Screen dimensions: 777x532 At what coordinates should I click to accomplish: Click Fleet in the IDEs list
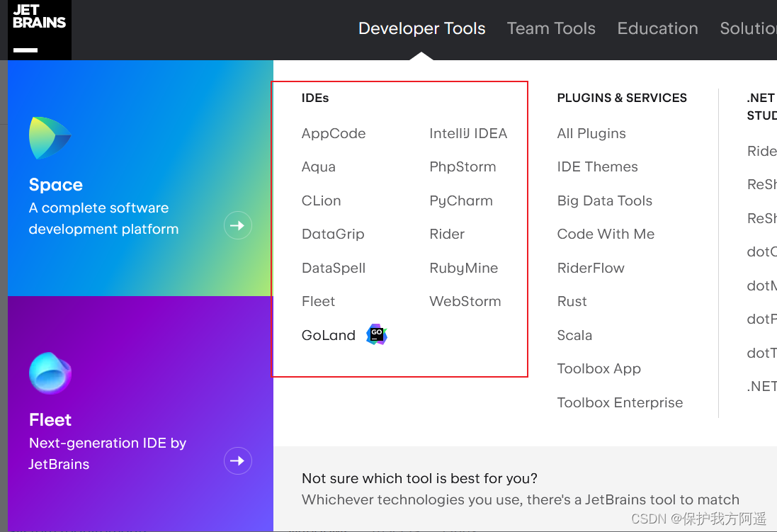click(318, 302)
